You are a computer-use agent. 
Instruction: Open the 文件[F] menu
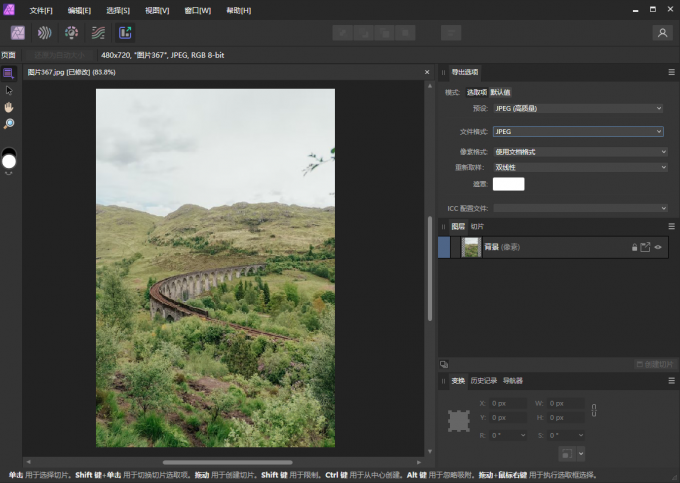coord(41,10)
